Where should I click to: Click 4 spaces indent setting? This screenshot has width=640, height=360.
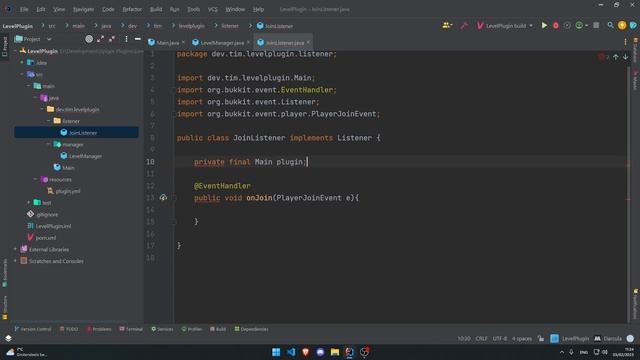click(x=522, y=338)
